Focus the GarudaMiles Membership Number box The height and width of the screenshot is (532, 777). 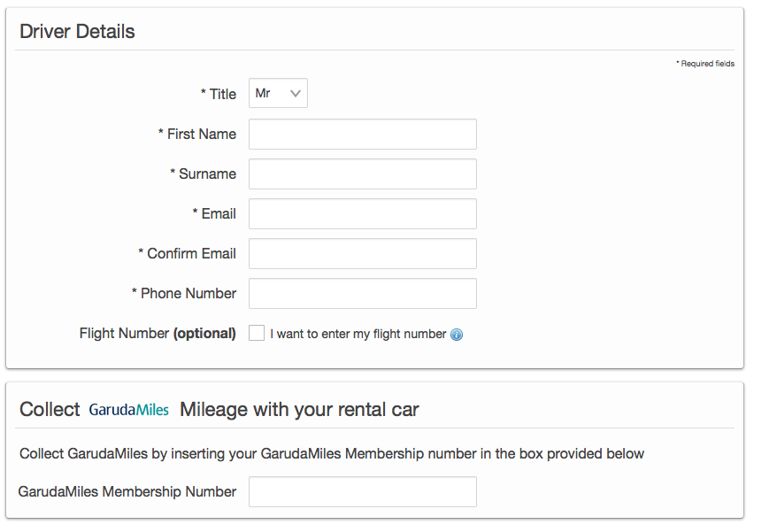(362, 492)
